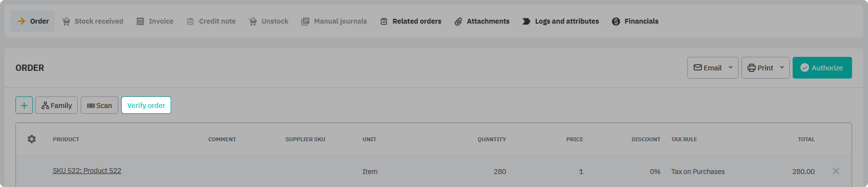Open the Related orders tab
This screenshot has width=868, height=187.
click(x=411, y=21)
